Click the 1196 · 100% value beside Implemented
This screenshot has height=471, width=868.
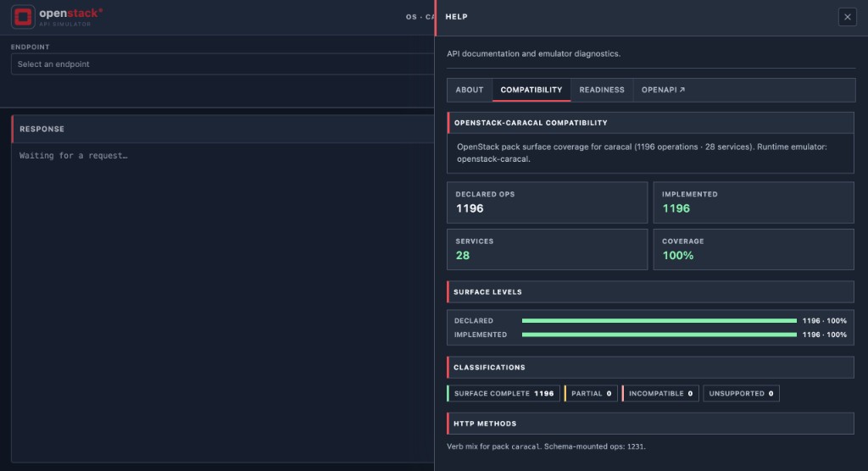[824, 335]
